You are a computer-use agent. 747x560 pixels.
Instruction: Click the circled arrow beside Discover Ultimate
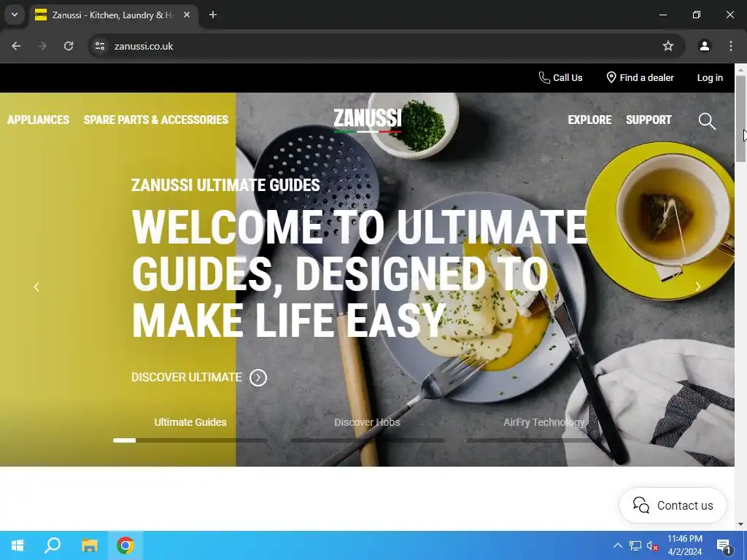coord(258,378)
